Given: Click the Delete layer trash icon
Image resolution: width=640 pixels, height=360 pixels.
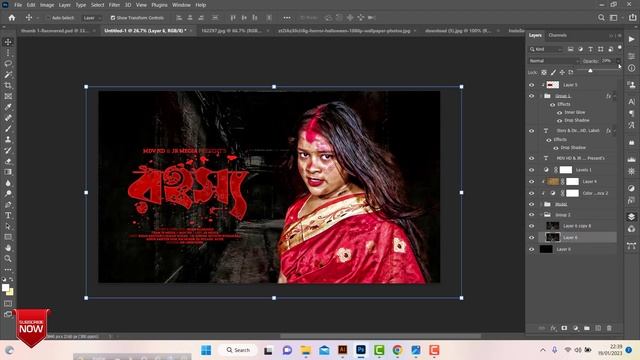Looking at the screenshot, I should pyautogui.click(x=609, y=328).
